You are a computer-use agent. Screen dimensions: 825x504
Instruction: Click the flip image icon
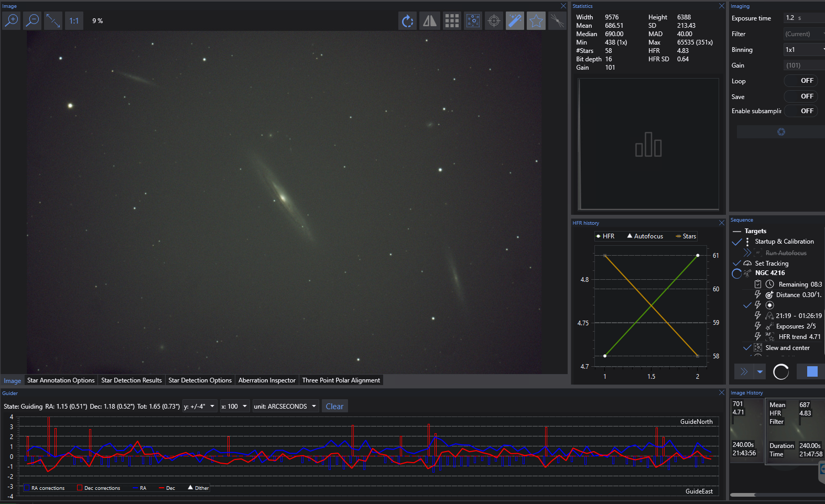pos(429,20)
